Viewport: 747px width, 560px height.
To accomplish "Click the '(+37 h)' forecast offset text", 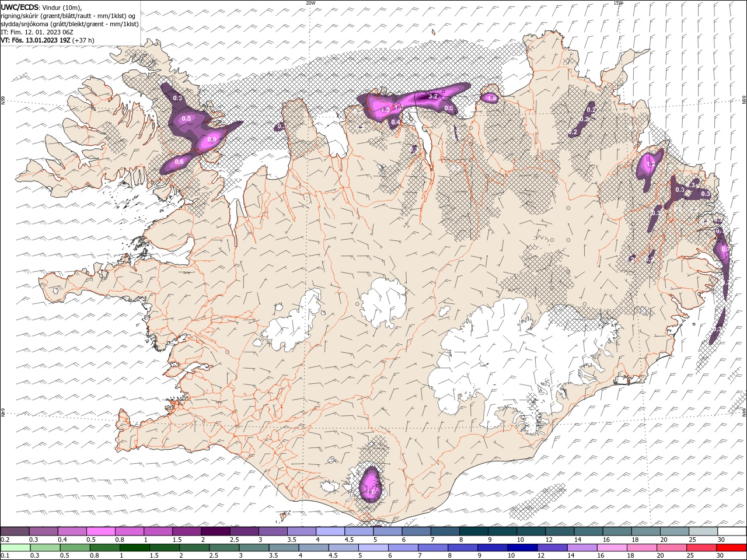I will click(84, 40).
